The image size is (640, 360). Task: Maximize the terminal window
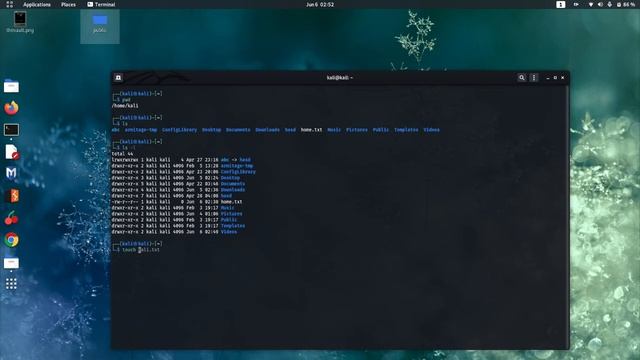pyautogui.click(x=555, y=78)
